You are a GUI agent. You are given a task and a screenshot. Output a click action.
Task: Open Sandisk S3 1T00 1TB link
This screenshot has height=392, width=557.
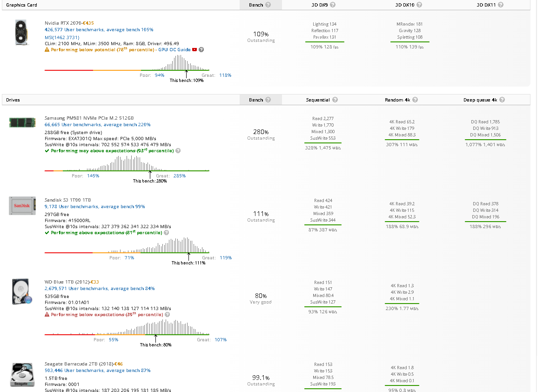68,200
